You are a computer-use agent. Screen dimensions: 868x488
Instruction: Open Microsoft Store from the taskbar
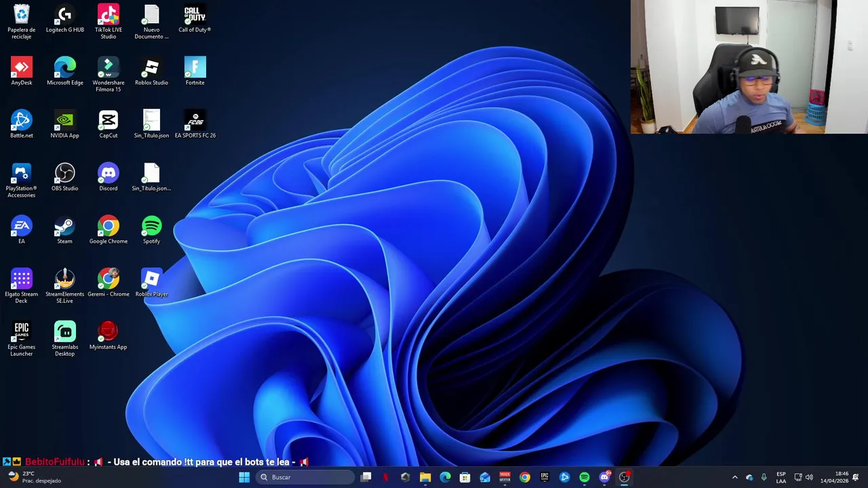pyautogui.click(x=465, y=477)
